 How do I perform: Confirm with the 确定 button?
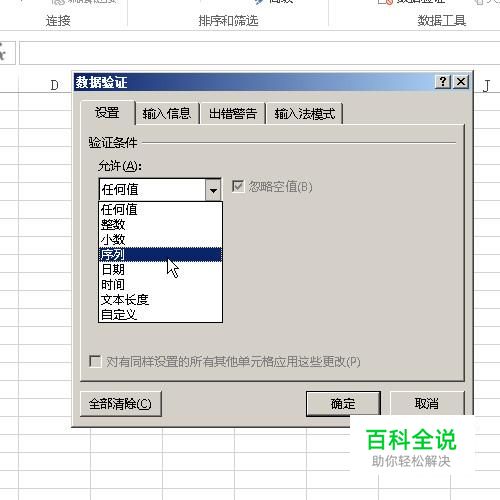[343, 404]
